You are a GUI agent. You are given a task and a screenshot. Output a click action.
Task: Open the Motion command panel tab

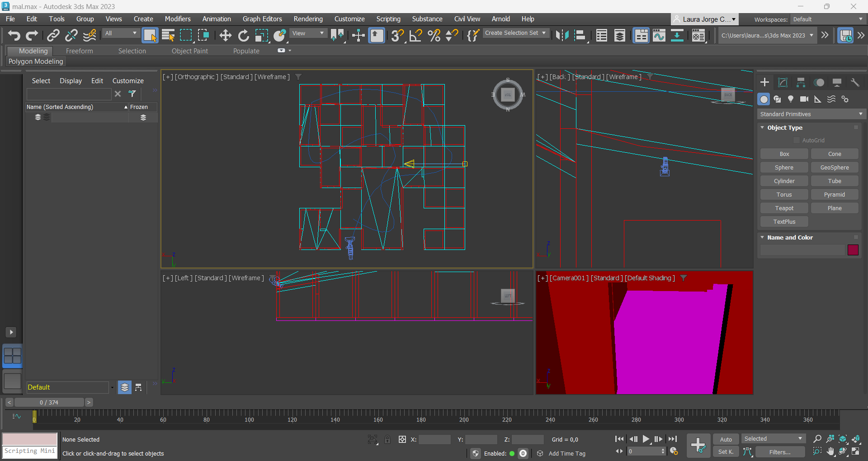click(x=819, y=82)
